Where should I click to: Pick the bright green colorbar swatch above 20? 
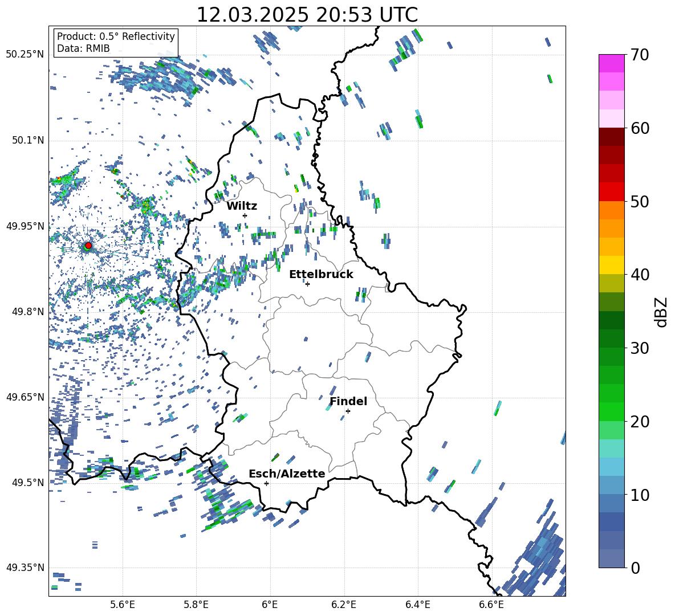[611, 411]
